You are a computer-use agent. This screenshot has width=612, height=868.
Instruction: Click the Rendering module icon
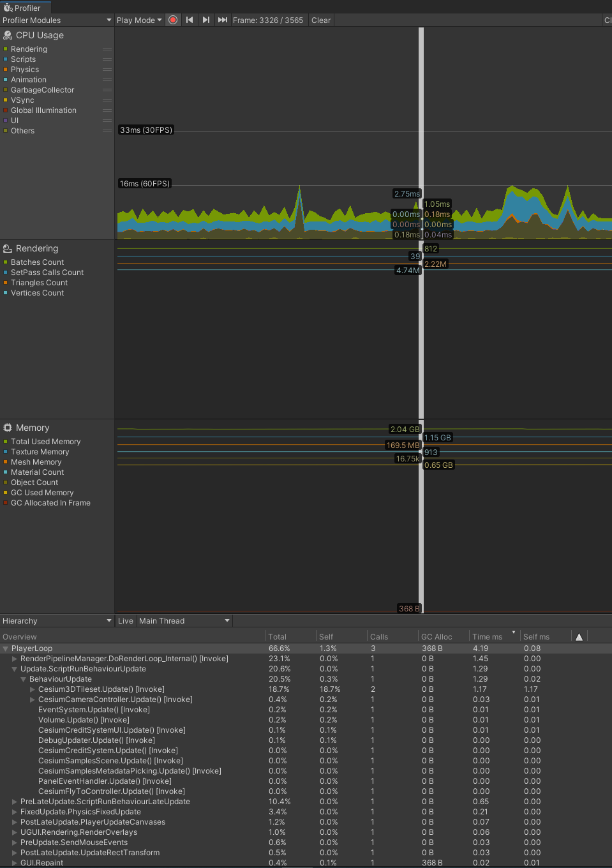click(6, 248)
